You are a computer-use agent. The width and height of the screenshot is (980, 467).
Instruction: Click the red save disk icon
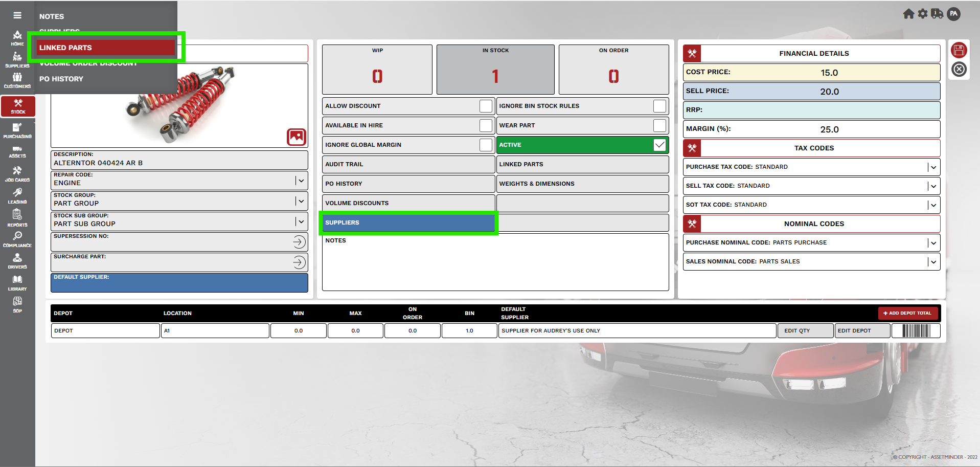coord(959,50)
